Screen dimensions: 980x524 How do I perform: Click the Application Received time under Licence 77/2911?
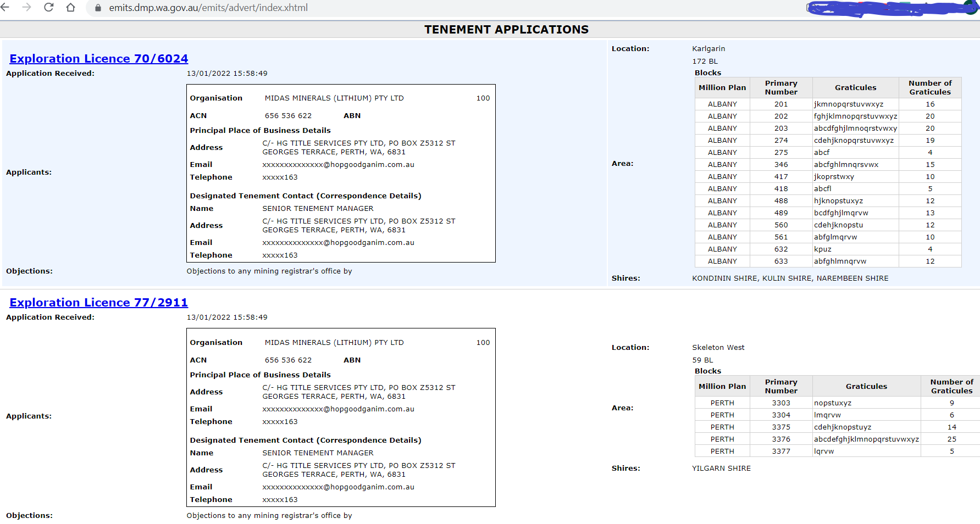tap(227, 317)
